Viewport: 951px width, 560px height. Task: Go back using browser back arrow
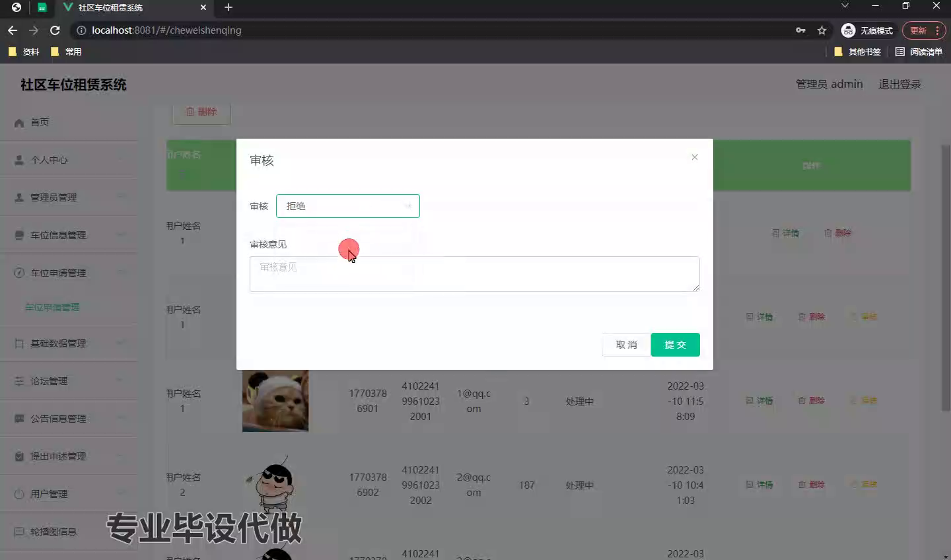pyautogui.click(x=13, y=30)
